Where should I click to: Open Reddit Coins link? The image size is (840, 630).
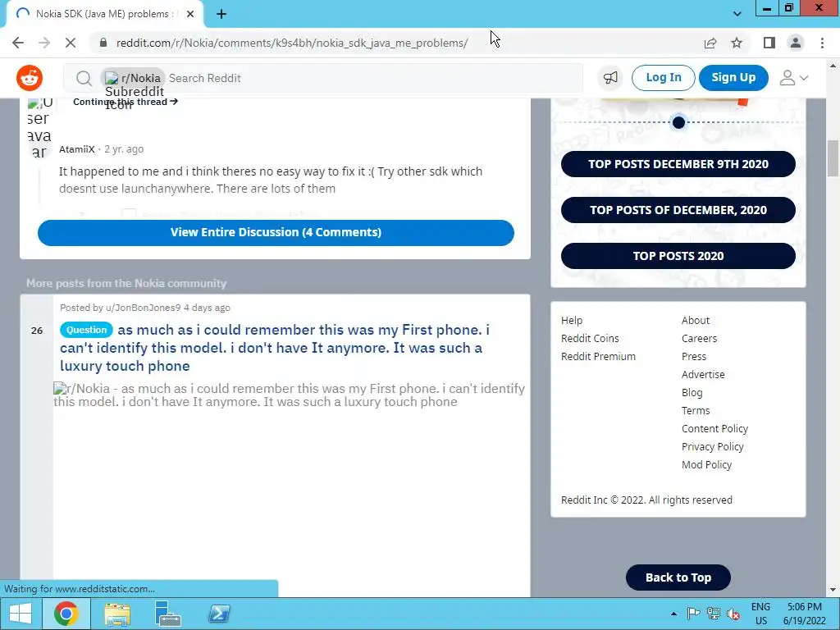pos(590,339)
